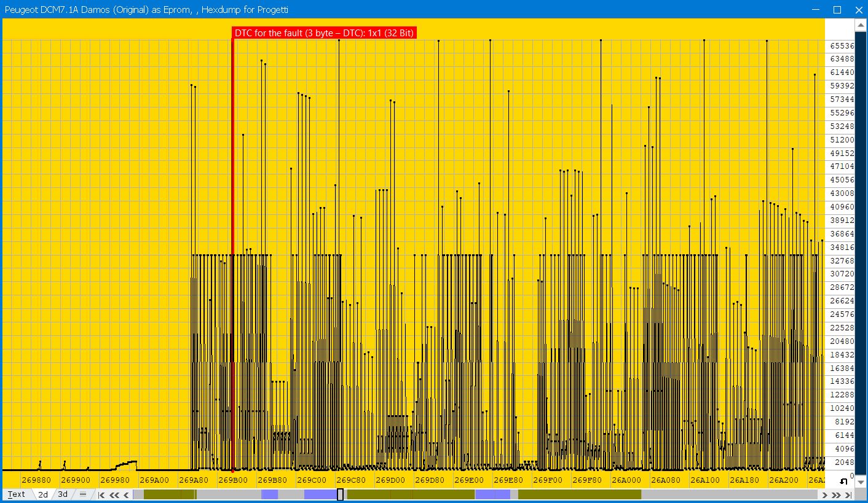The image size is (868, 503).
Task: Click the address label 269F80
Action: [x=587, y=480]
